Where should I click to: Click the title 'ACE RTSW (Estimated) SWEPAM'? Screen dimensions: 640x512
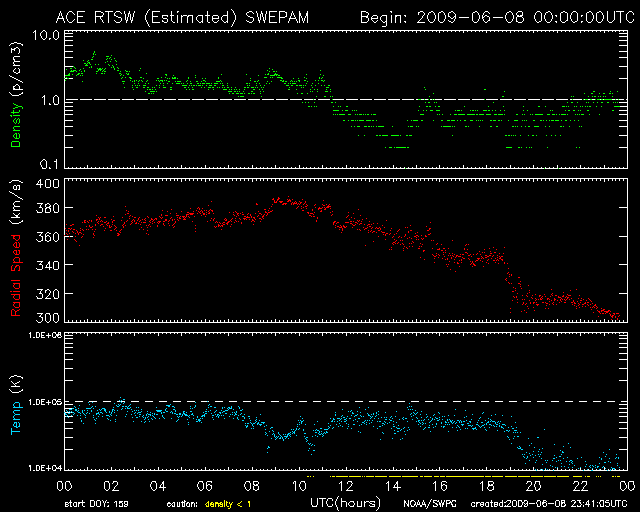[182, 18]
